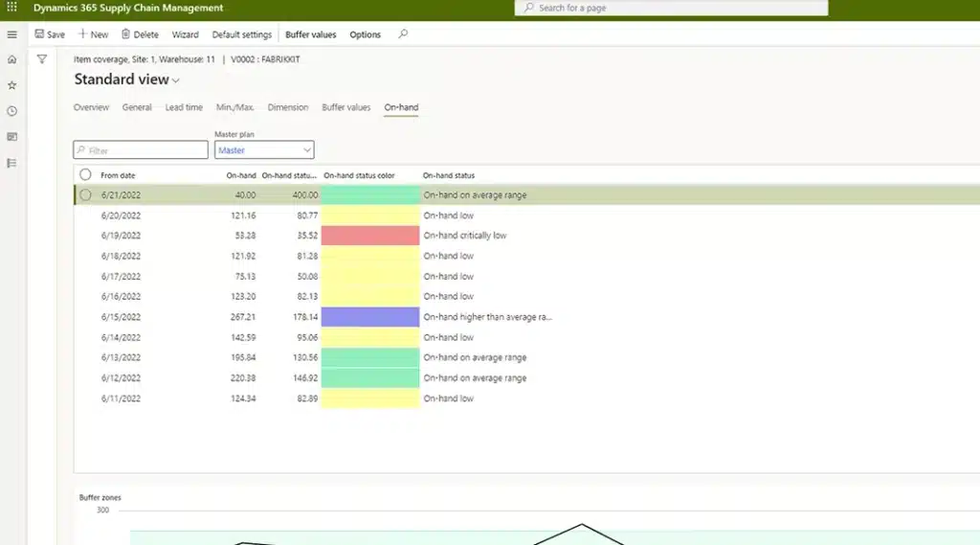Click on-hand value 124.34
This screenshot has width=980, height=545.
click(242, 397)
